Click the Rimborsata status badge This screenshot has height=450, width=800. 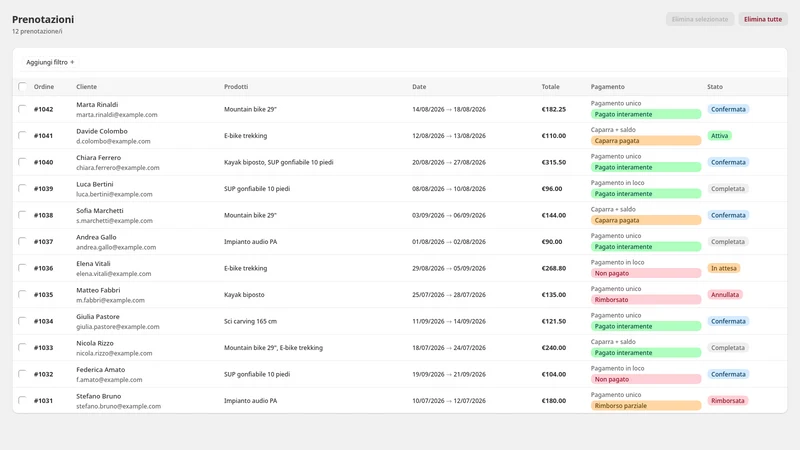pyautogui.click(x=728, y=401)
